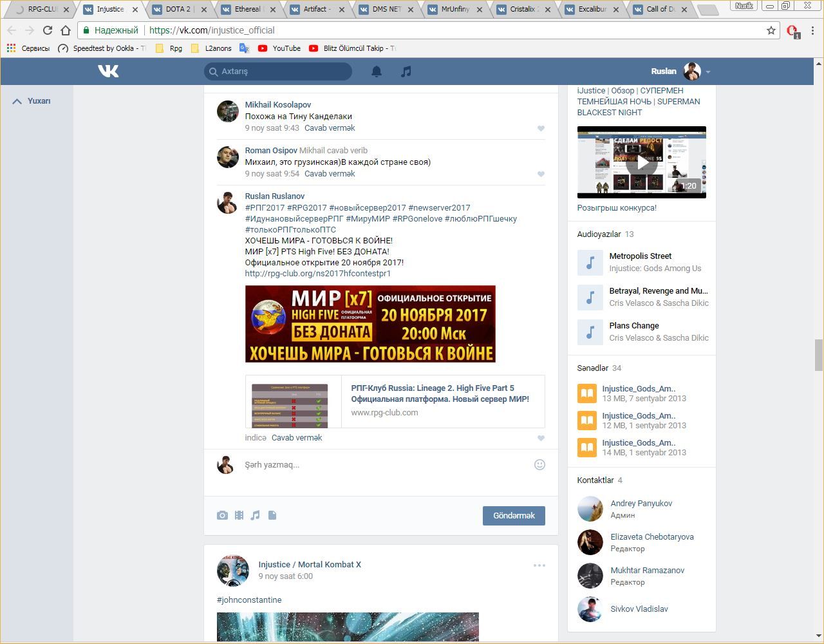824x644 pixels.
Task: Attach a video to the comment
Action: [x=239, y=515]
